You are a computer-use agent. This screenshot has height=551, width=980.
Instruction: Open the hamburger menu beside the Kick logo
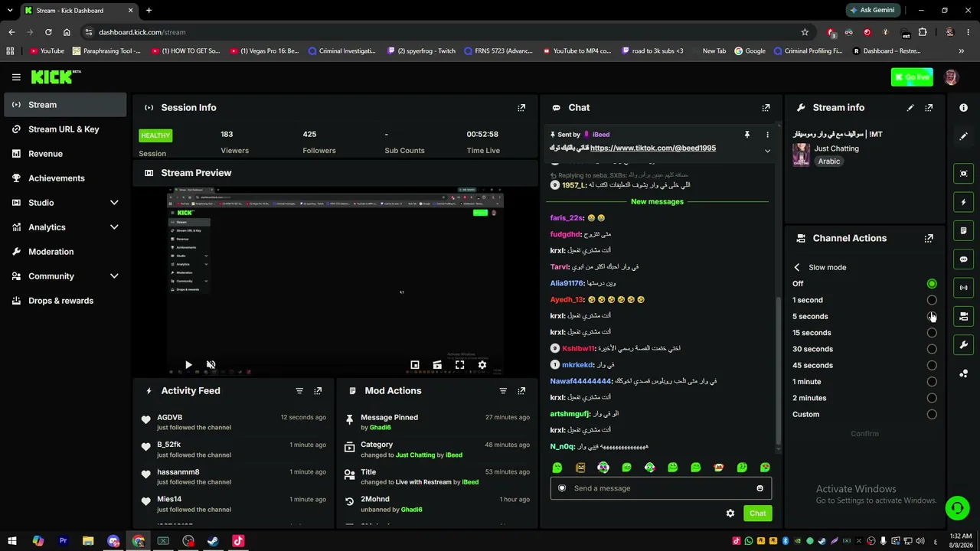pyautogui.click(x=16, y=77)
